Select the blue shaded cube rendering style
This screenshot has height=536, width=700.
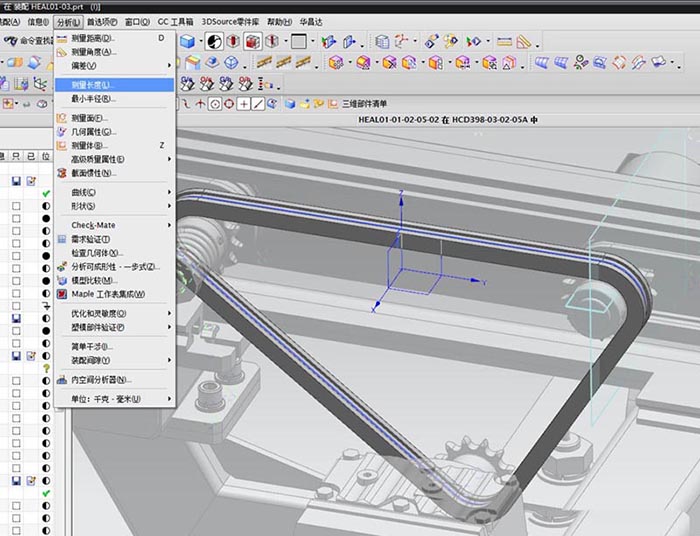(188, 42)
